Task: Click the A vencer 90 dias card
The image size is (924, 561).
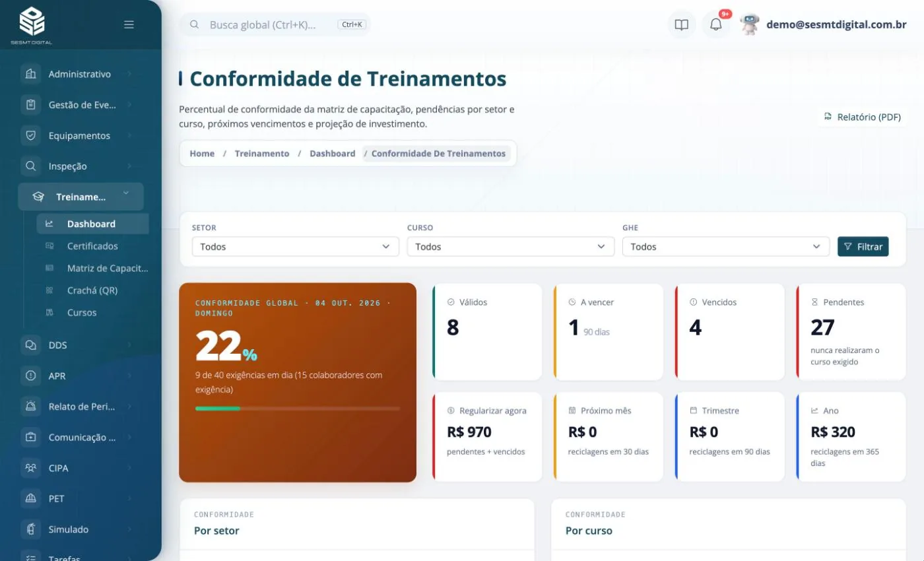Action: point(609,332)
